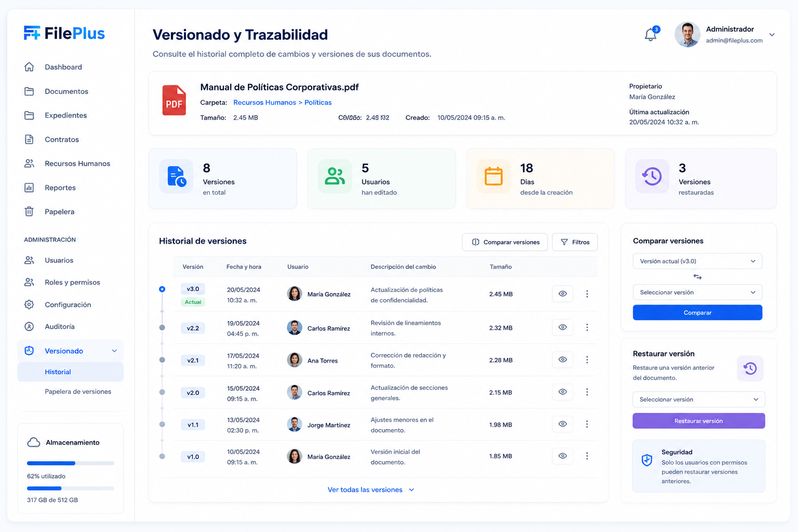Open the three-dot menu for version v1.0
Screen dimensions: 798x532
[587, 456]
